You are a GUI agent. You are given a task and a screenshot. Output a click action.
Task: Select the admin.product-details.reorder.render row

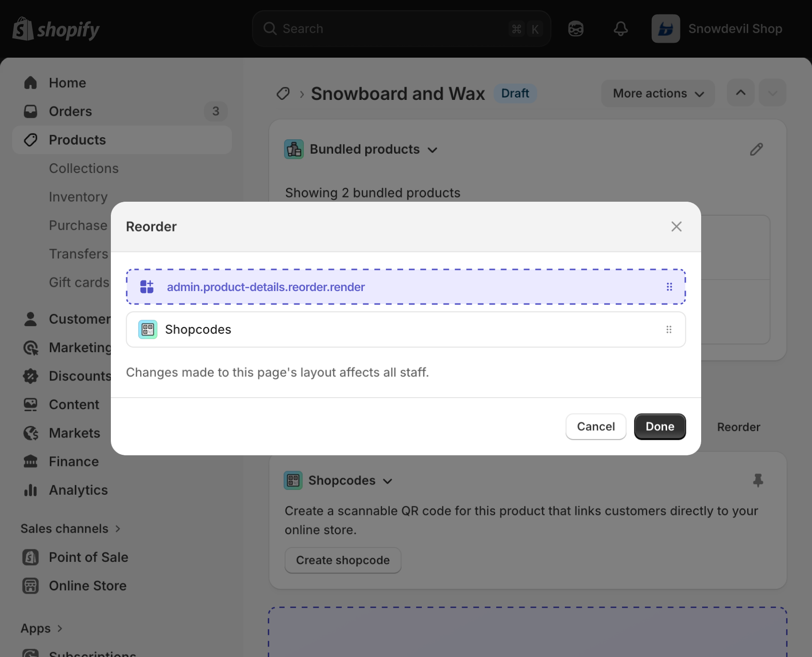(x=406, y=287)
